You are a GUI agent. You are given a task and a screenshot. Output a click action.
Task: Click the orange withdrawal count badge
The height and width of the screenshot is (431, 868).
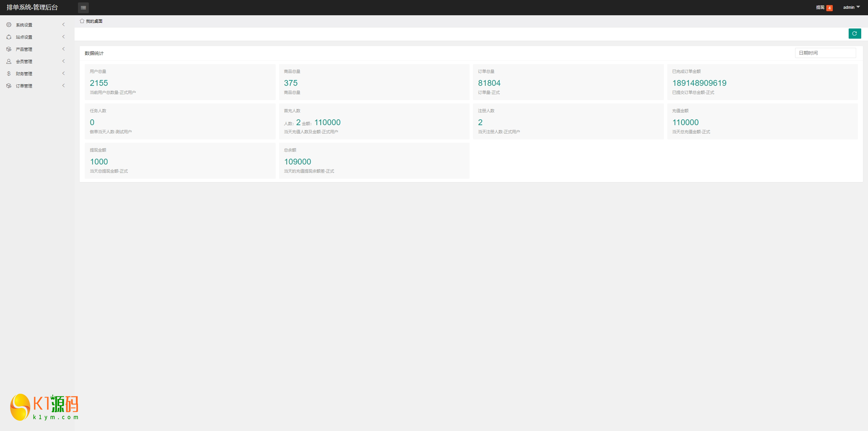(829, 8)
